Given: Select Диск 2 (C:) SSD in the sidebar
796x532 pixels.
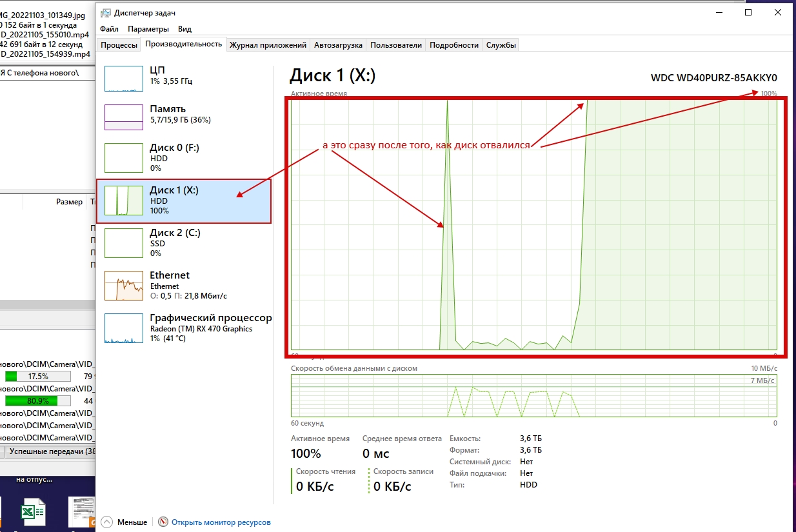Looking at the screenshot, I should click(184, 243).
